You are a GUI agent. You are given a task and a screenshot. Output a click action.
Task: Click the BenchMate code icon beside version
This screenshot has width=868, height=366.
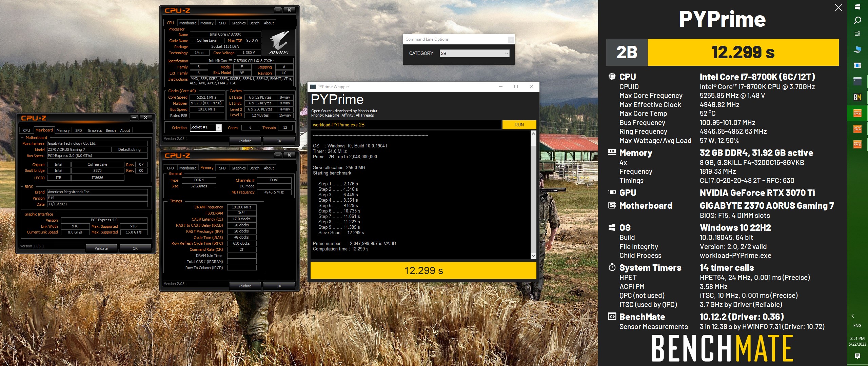point(612,317)
